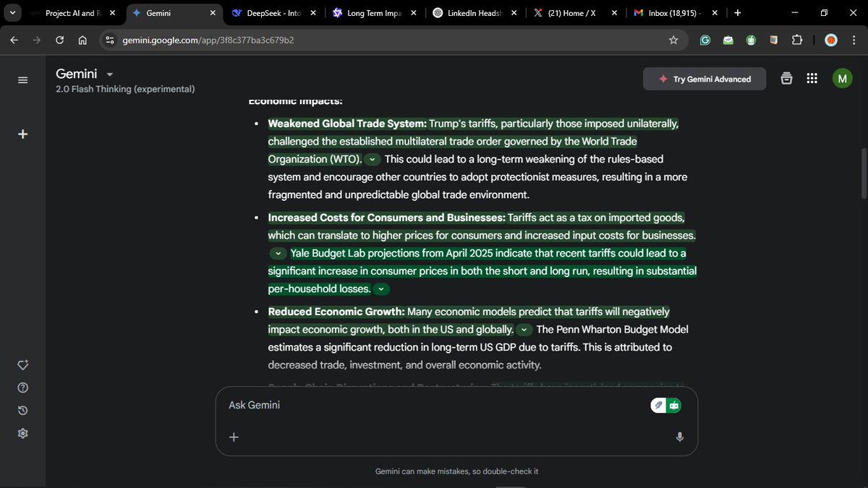
Task: Expand source chevron after 'US and globally.'
Action: (x=524, y=330)
